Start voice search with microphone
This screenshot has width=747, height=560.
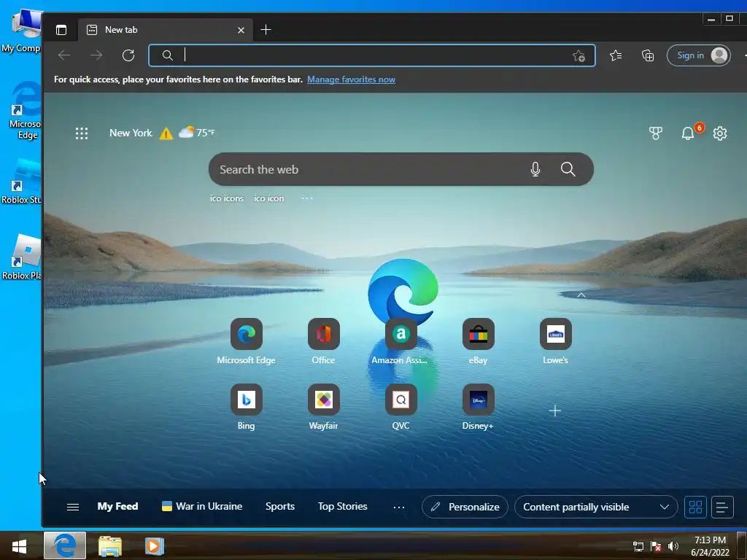535,169
